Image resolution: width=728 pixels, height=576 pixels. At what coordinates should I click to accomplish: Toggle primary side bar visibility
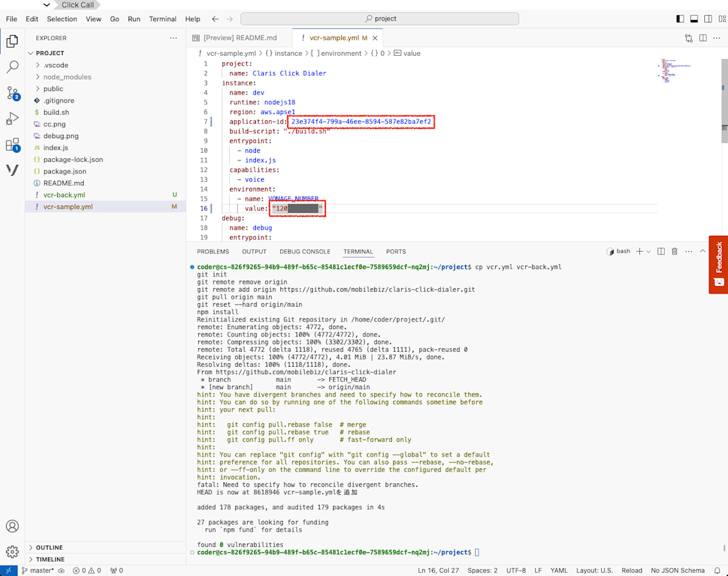point(680,19)
